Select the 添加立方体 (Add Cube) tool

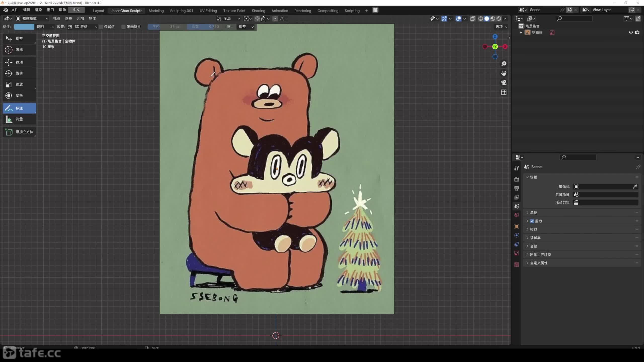(19, 132)
